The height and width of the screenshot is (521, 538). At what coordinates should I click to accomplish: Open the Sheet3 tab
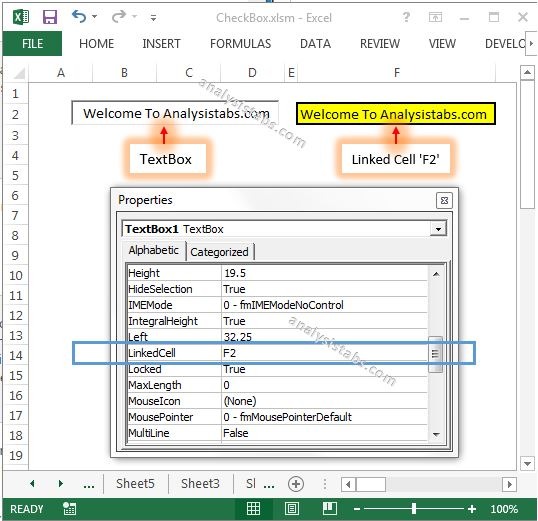(x=200, y=484)
